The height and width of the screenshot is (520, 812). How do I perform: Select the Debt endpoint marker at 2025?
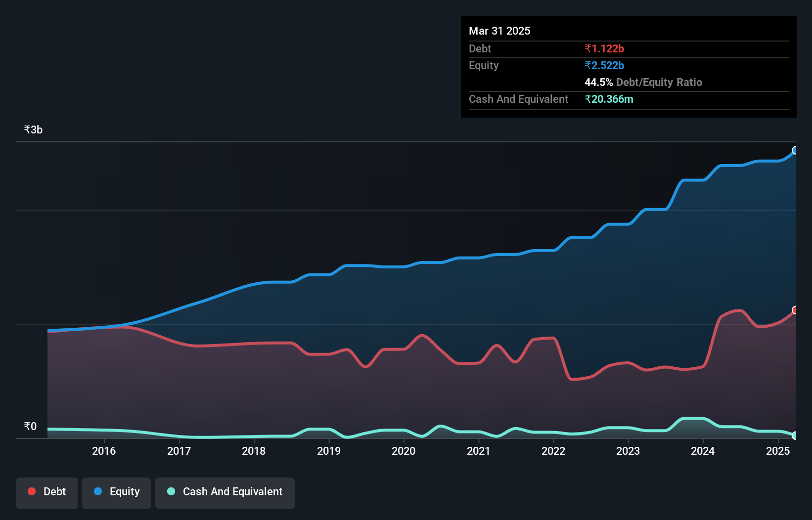click(x=795, y=310)
